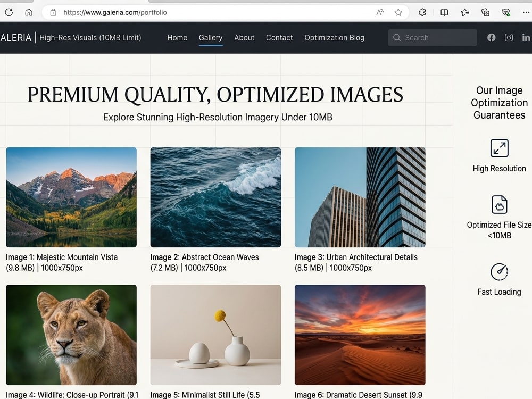This screenshot has height=399, width=532.
Task: Reload the page with the refresh icon
Action: point(9,13)
